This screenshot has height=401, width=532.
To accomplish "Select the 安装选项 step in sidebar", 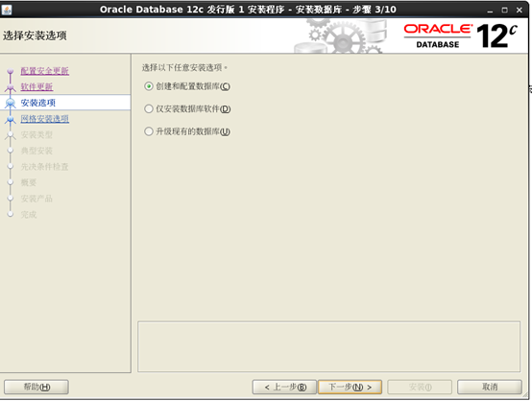I will [x=65, y=103].
